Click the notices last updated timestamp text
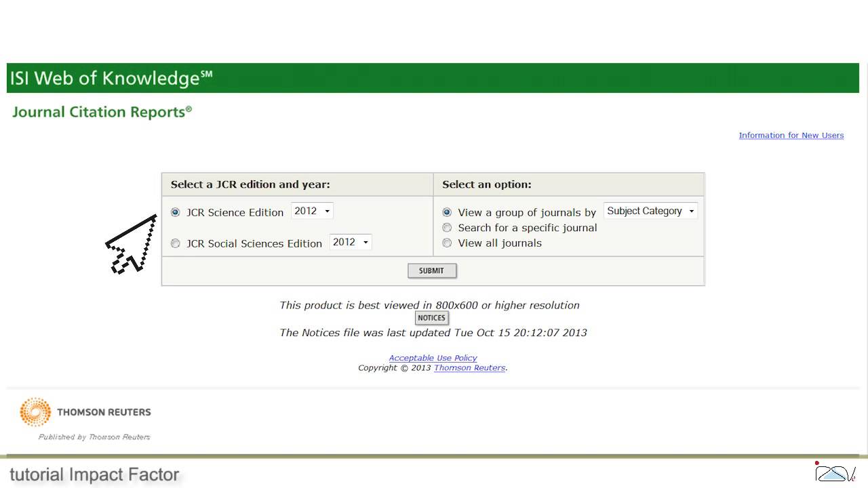Viewport: 868px width, 488px height. pyautogui.click(x=433, y=333)
